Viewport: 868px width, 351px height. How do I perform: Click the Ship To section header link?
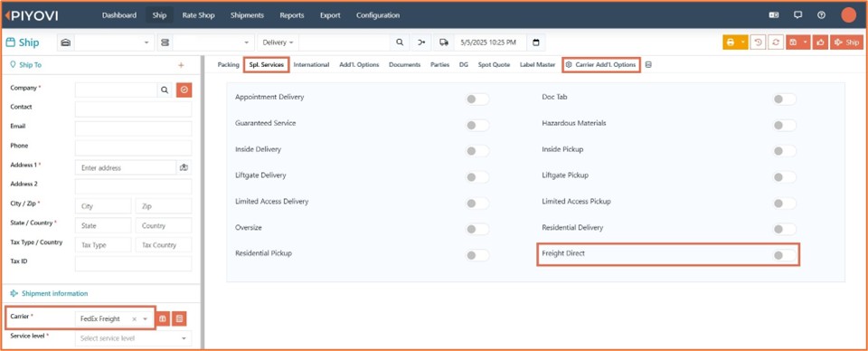click(31, 65)
